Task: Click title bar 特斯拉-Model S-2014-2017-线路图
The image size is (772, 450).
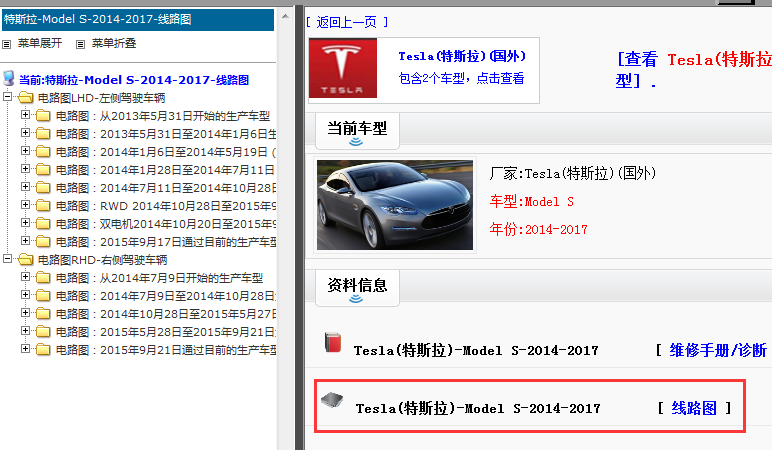Action: (x=138, y=20)
